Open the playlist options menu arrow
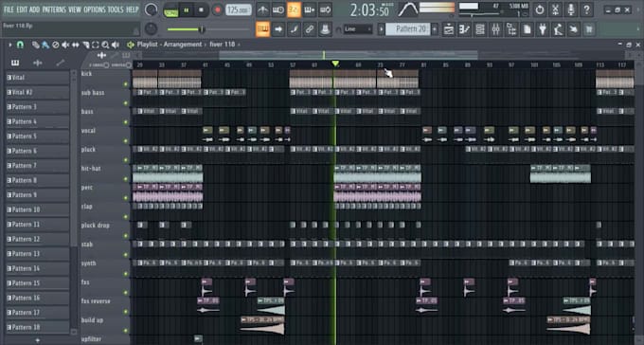This screenshot has height=345, width=644. (x=9, y=45)
